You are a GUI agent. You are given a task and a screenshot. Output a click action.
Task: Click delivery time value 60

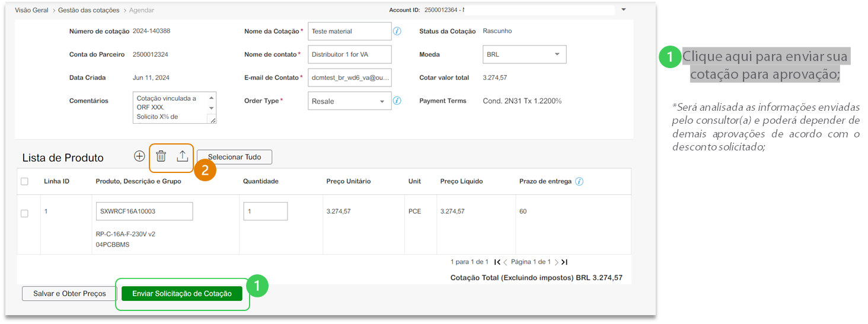(523, 211)
